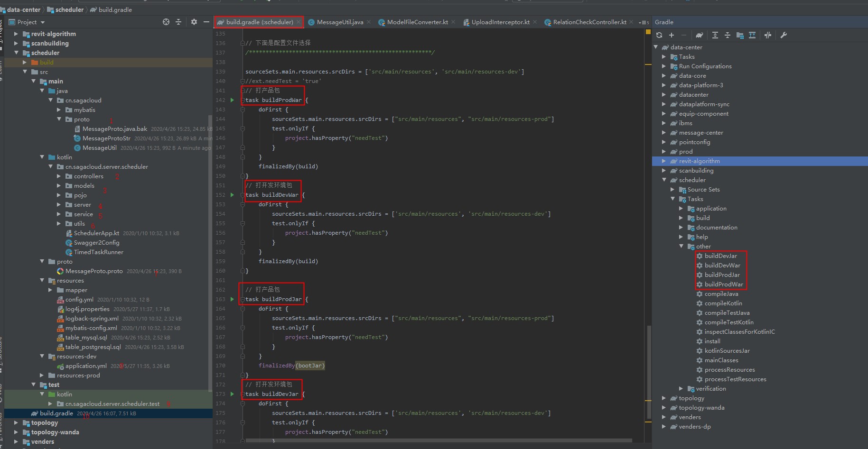This screenshot has height=449, width=868.
Task: Toggle code folding for the buildDevWar task block
Action: pyautogui.click(x=243, y=195)
